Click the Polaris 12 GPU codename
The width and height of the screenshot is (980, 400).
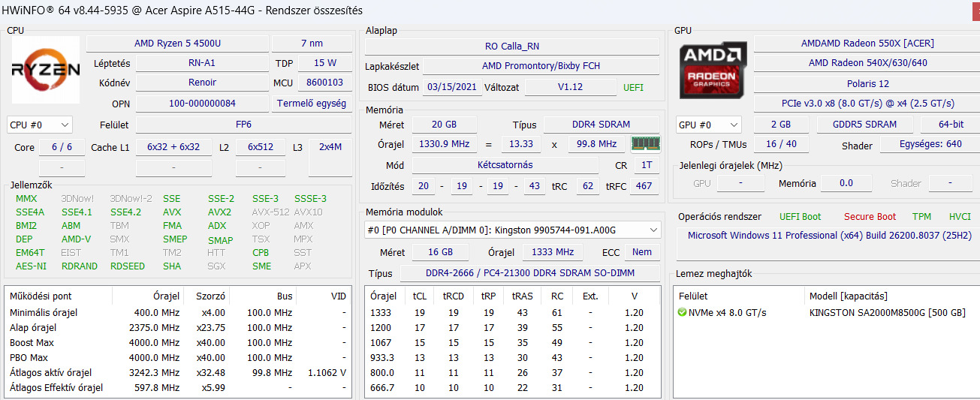pos(867,84)
